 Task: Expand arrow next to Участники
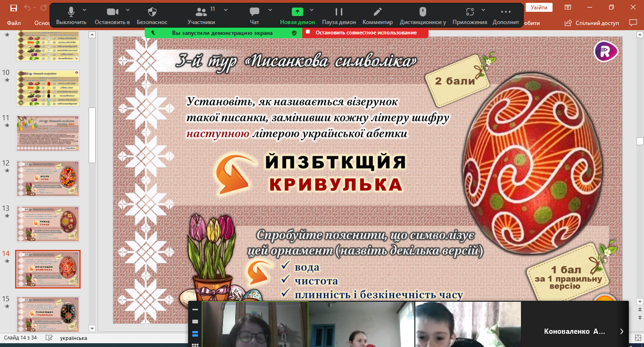coord(226,10)
